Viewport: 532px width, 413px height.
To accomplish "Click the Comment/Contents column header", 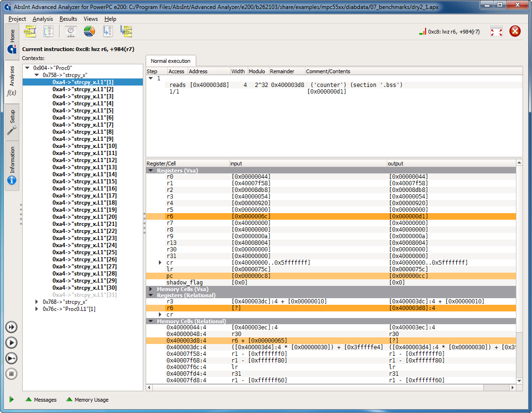I will (328, 71).
